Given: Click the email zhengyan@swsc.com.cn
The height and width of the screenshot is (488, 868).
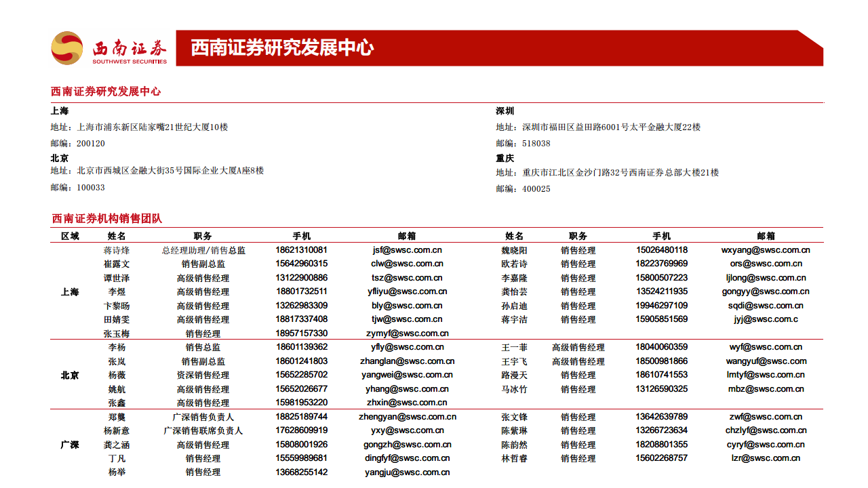Looking at the screenshot, I should (x=408, y=417).
